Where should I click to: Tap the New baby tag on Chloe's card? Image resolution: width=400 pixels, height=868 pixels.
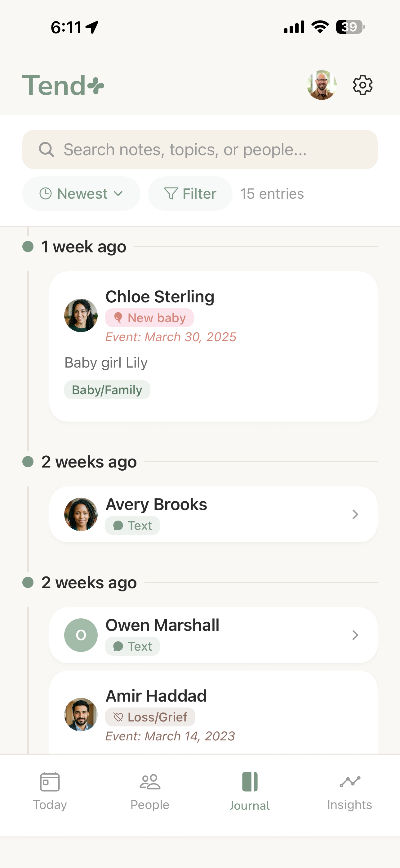[149, 318]
